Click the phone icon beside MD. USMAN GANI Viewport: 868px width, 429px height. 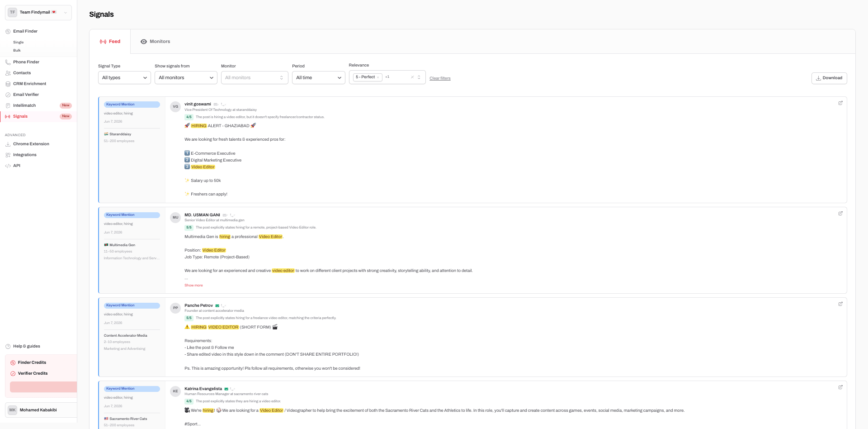pyautogui.click(x=232, y=215)
